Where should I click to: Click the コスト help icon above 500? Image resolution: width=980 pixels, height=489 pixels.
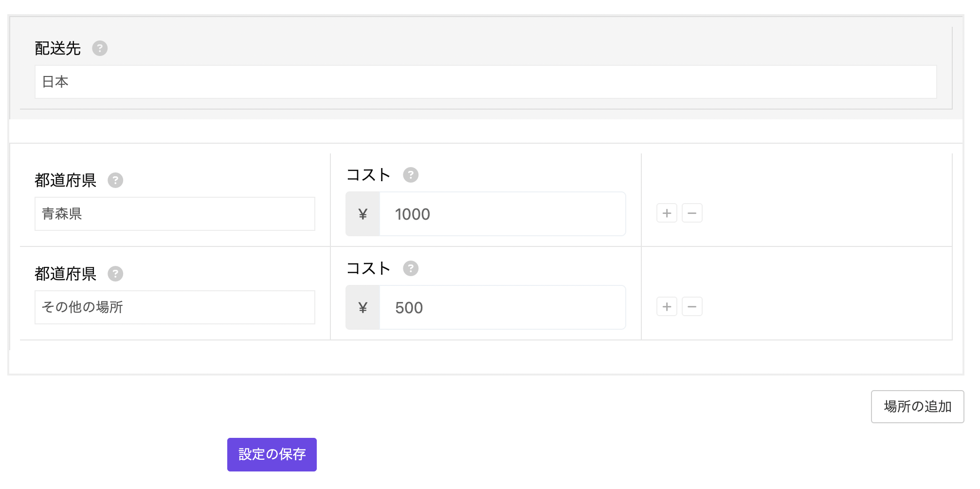point(410,268)
